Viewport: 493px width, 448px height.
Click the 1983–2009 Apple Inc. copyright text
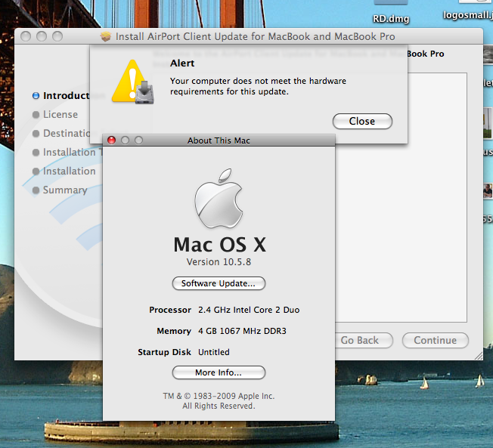(x=219, y=396)
